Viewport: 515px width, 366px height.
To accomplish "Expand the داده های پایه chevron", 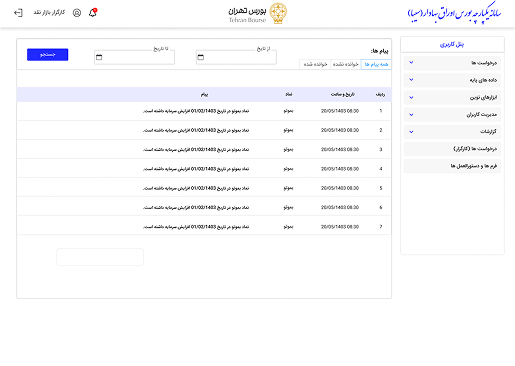I will [411, 80].
